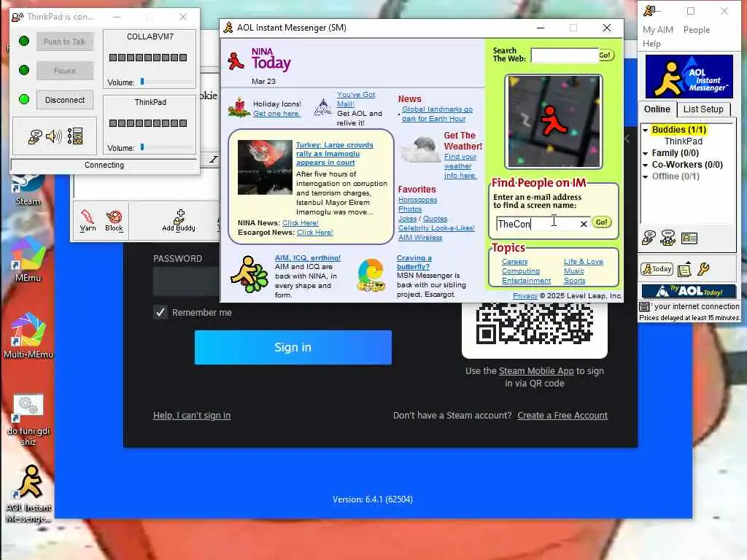The width and height of the screenshot is (747, 560).
Task: Open the Steam Mobile App link
Action: tap(536, 371)
